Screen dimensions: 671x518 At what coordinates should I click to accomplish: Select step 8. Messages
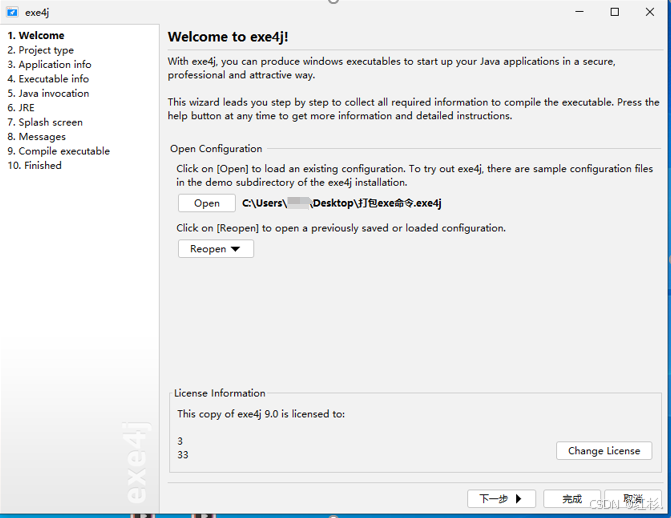coord(36,137)
